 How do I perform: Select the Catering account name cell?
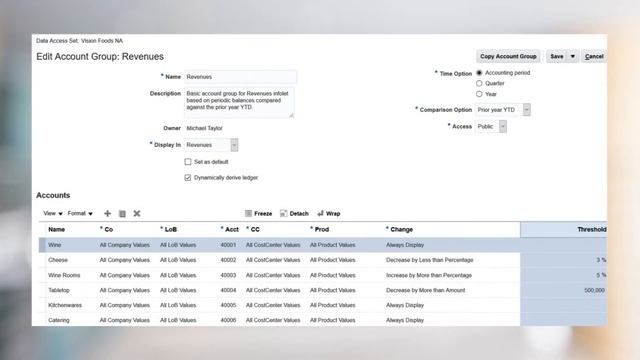tap(59, 320)
